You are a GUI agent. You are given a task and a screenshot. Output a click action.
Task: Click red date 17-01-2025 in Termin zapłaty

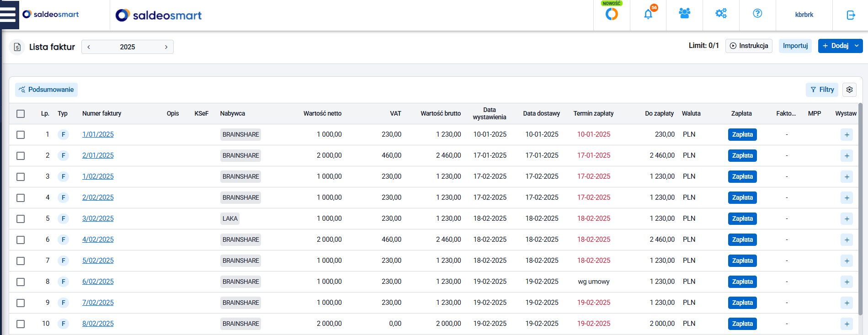point(594,155)
